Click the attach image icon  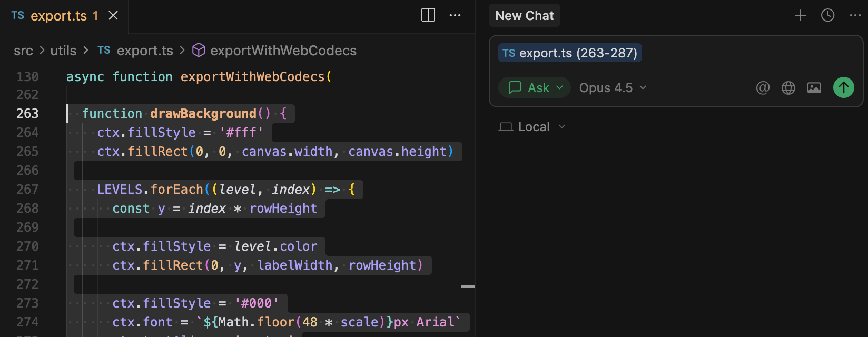pyautogui.click(x=814, y=88)
